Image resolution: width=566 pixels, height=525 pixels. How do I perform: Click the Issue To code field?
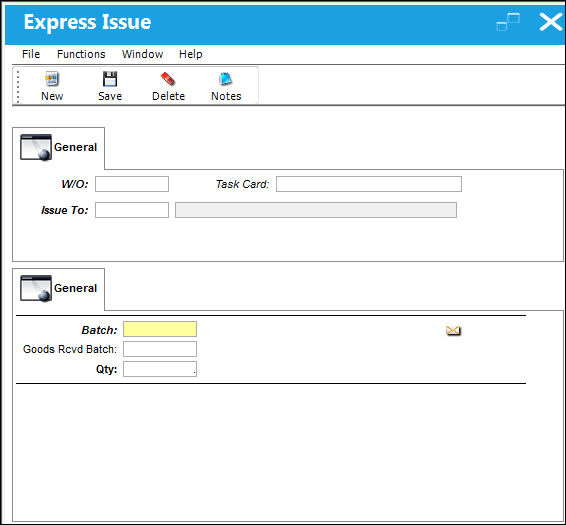[132, 210]
